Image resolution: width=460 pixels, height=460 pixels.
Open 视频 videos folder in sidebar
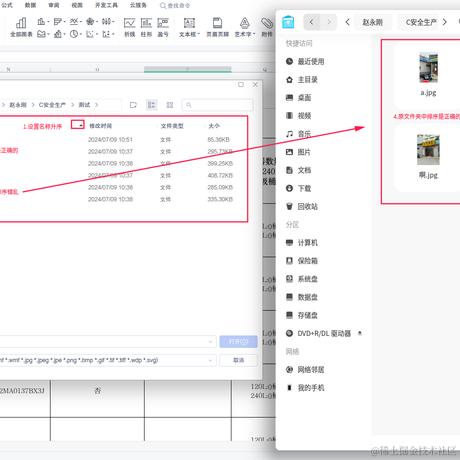click(x=299, y=116)
